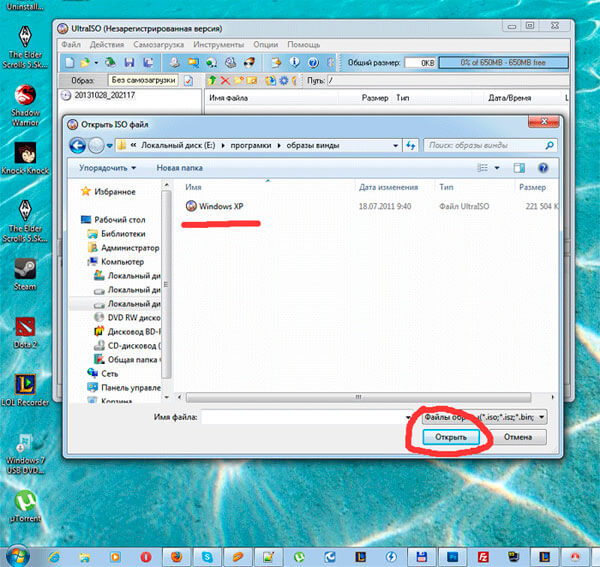Click the blue gear Properties icon

pyautogui.click(x=284, y=80)
